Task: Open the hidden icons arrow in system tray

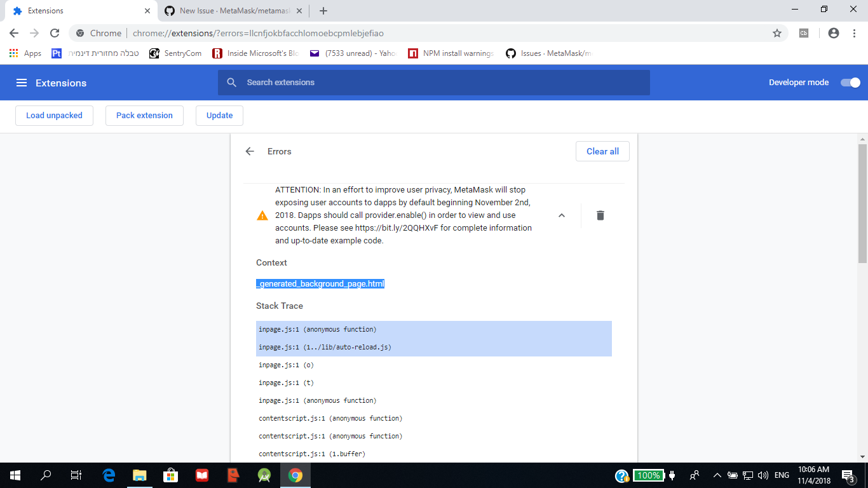Action: click(717, 475)
